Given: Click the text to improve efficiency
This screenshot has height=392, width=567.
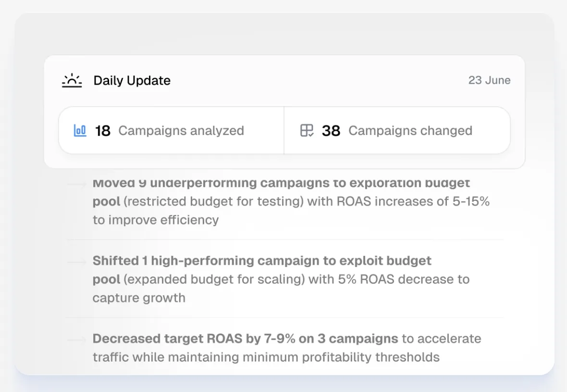Looking at the screenshot, I should 156,220.
